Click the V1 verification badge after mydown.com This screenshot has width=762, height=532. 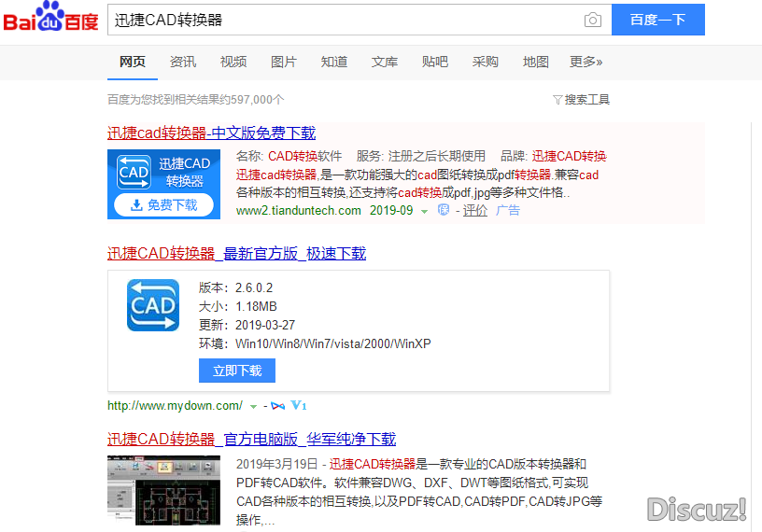tap(299, 406)
